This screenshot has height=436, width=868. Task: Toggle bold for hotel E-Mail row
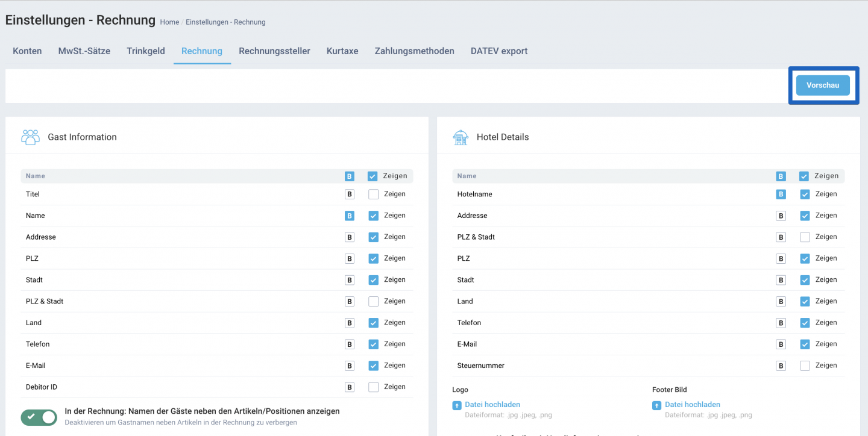point(781,344)
